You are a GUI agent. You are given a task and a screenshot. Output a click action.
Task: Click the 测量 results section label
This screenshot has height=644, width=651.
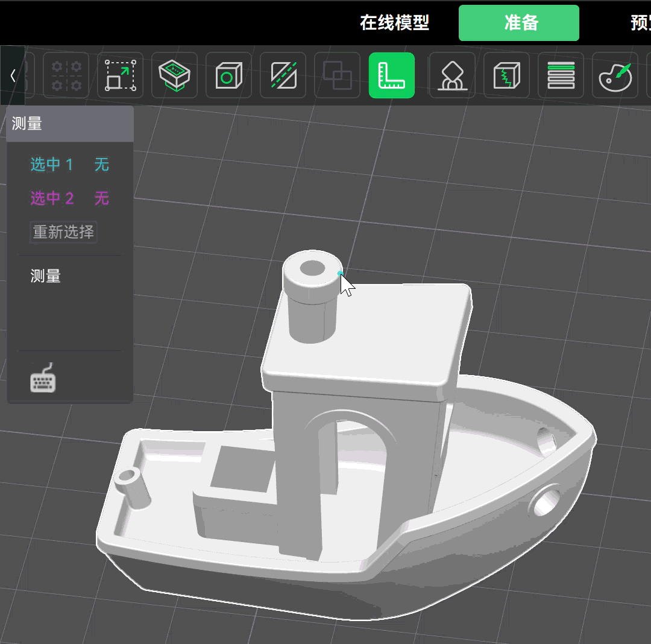tap(46, 276)
